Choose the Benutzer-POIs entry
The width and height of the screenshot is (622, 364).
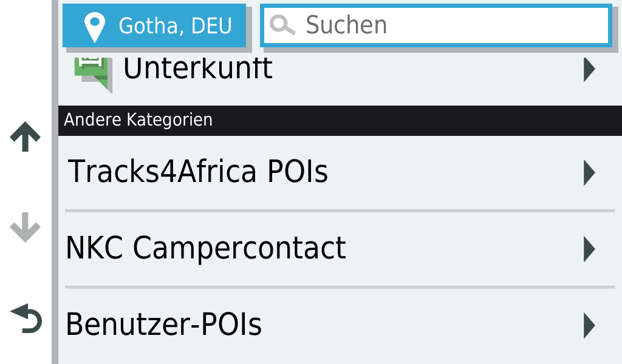[163, 325]
